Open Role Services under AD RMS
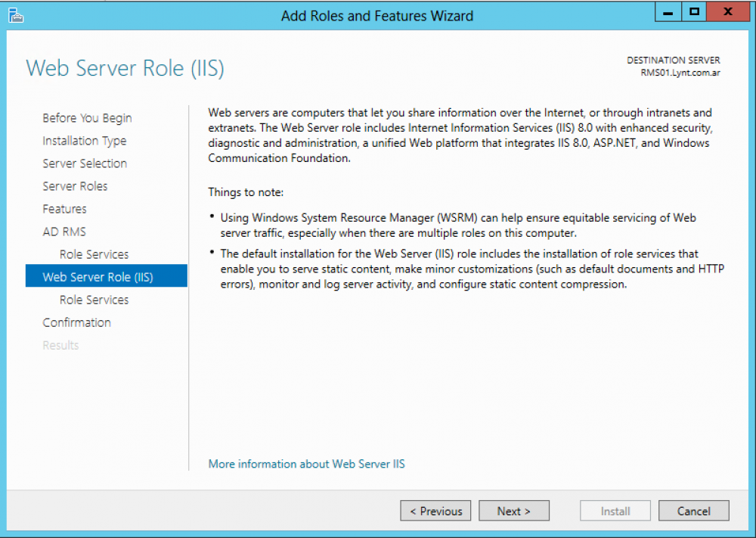The width and height of the screenshot is (756, 538). point(94,254)
